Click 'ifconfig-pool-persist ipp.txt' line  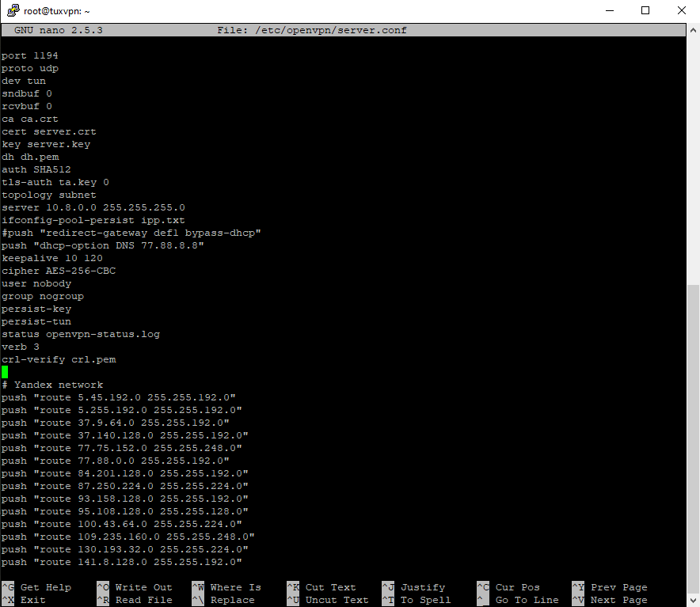(93, 221)
